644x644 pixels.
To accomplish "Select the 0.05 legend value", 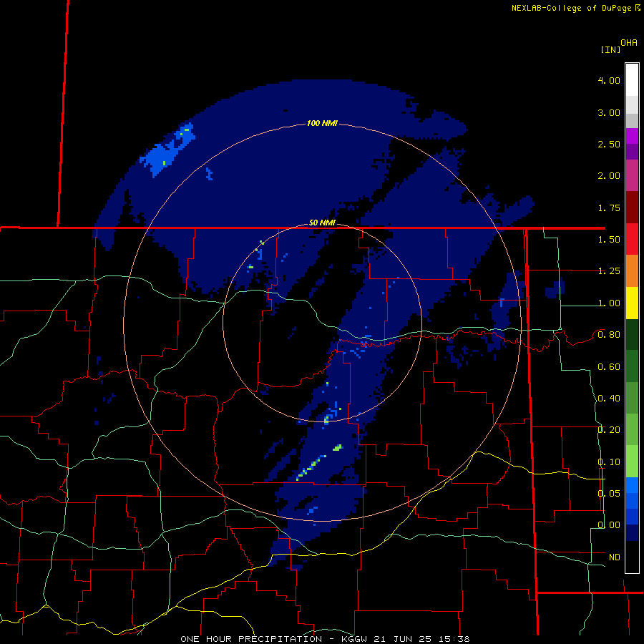I will [x=609, y=494].
